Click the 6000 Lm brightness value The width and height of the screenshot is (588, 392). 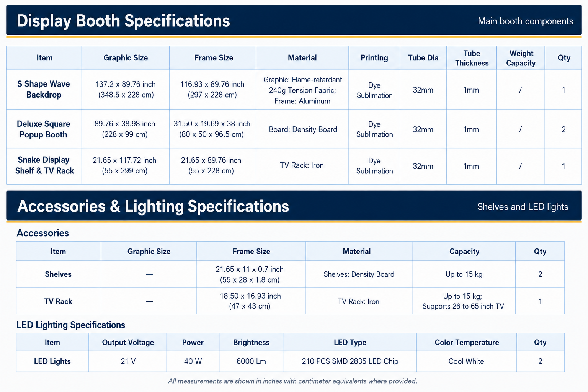251,361
